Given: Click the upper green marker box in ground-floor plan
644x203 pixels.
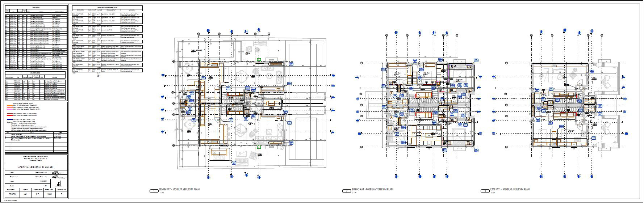Looking at the screenshot, I should point(259,59).
